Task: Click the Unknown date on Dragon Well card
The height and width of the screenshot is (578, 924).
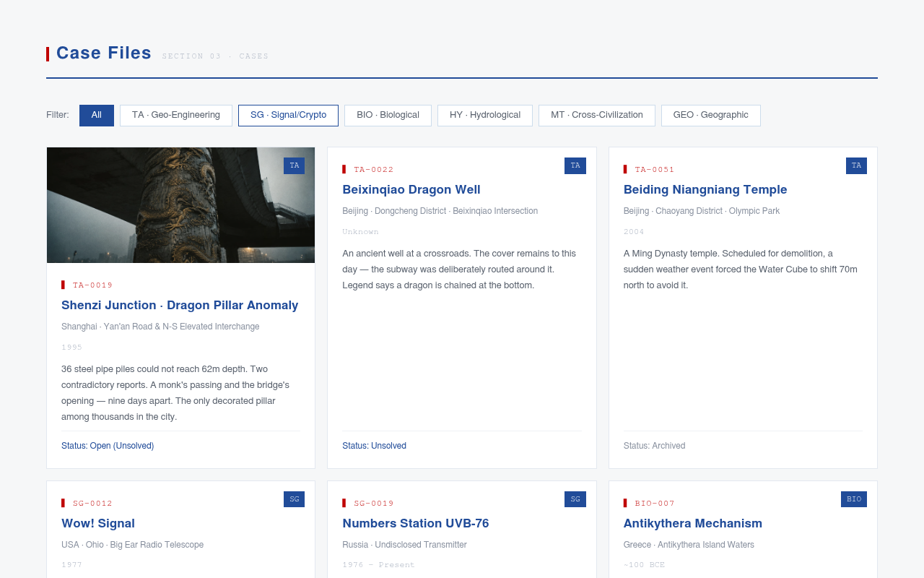Action: [x=360, y=232]
